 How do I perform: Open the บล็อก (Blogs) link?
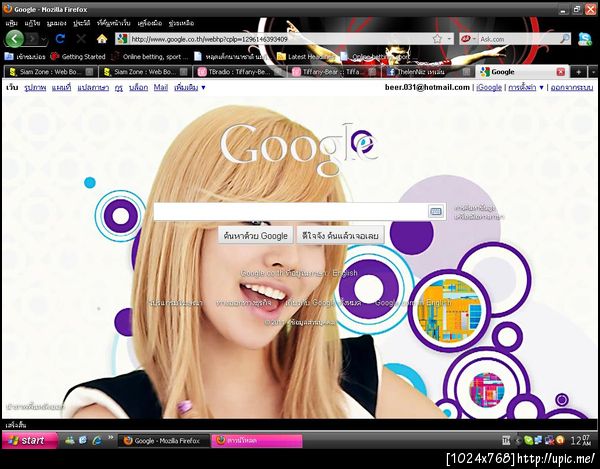point(138,88)
